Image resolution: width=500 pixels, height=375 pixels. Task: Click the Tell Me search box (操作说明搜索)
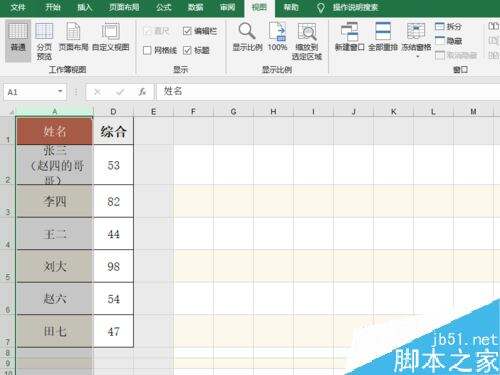355,7
